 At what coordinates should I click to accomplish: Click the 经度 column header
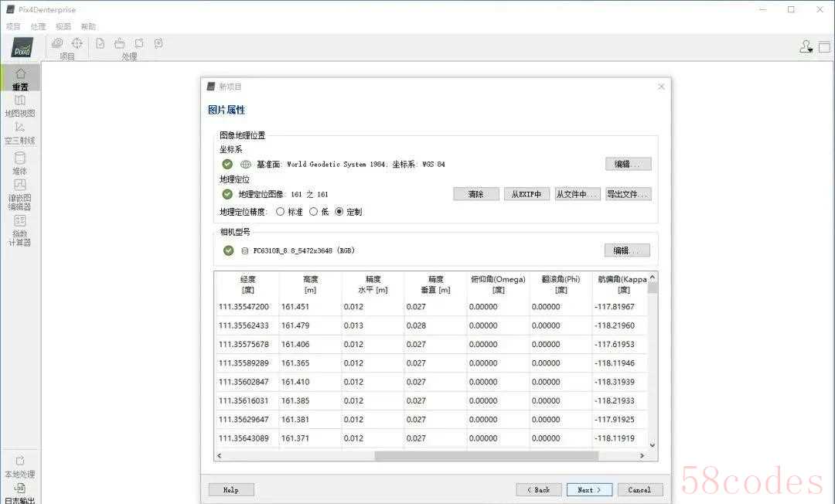tap(247, 284)
